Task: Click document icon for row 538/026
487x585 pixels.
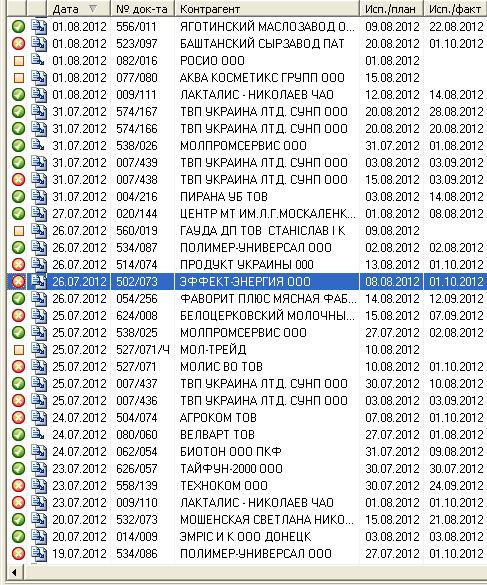Action: 38,145
